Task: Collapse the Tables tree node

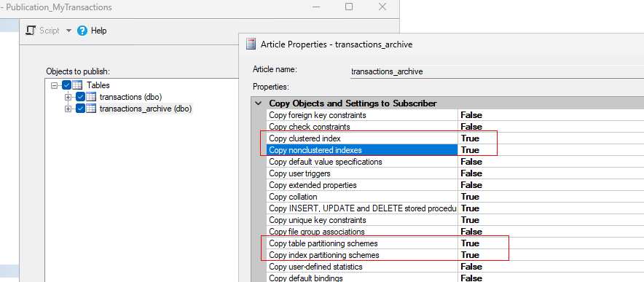Action: (x=54, y=85)
